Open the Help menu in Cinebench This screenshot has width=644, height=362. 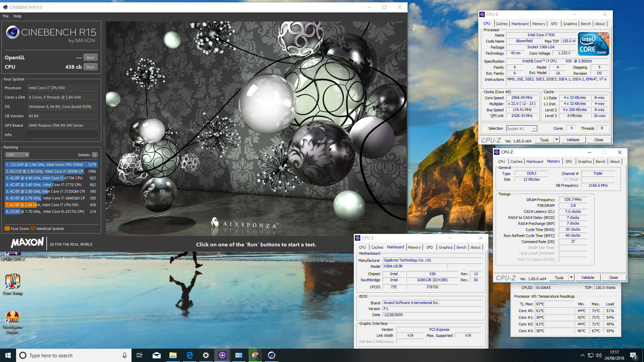[17, 16]
